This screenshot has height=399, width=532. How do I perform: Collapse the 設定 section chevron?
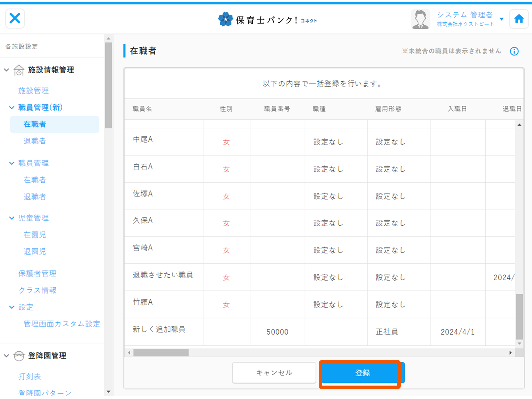(12, 307)
